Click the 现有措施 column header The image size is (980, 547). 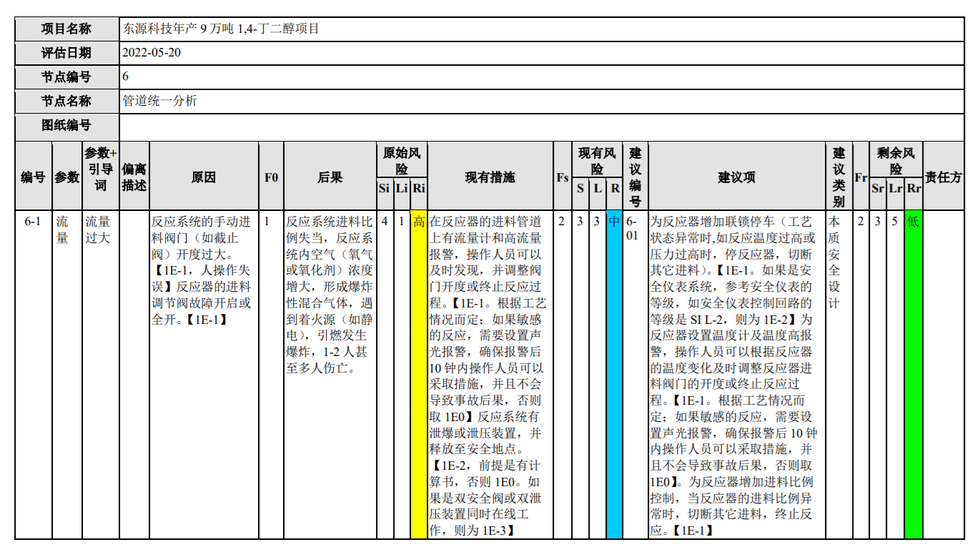(x=490, y=175)
